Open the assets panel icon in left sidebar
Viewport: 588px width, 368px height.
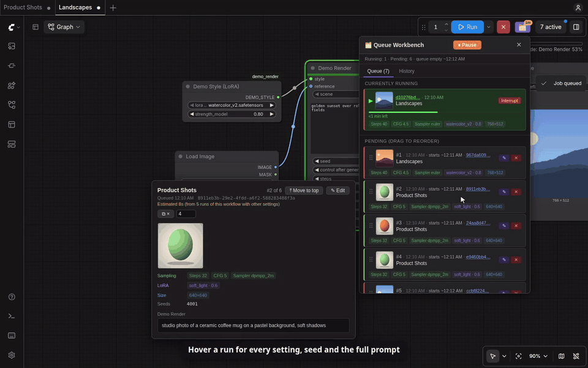click(12, 46)
